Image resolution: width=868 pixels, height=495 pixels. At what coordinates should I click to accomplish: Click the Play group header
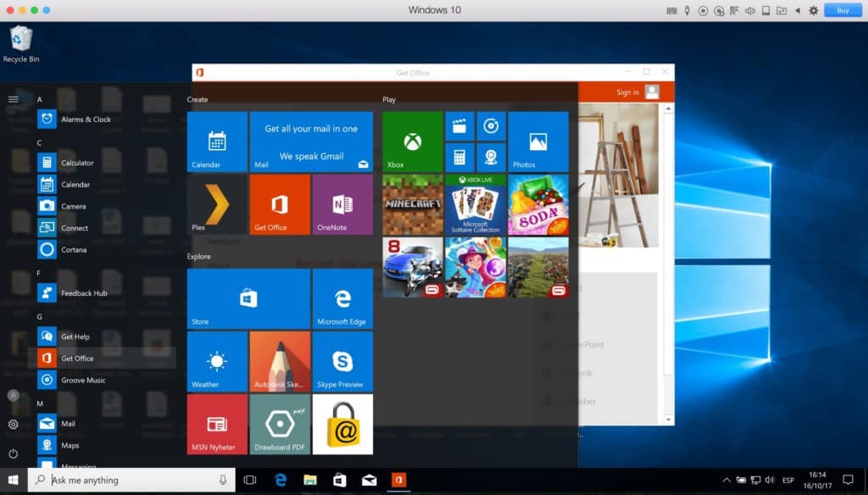(x=389, y=100)
